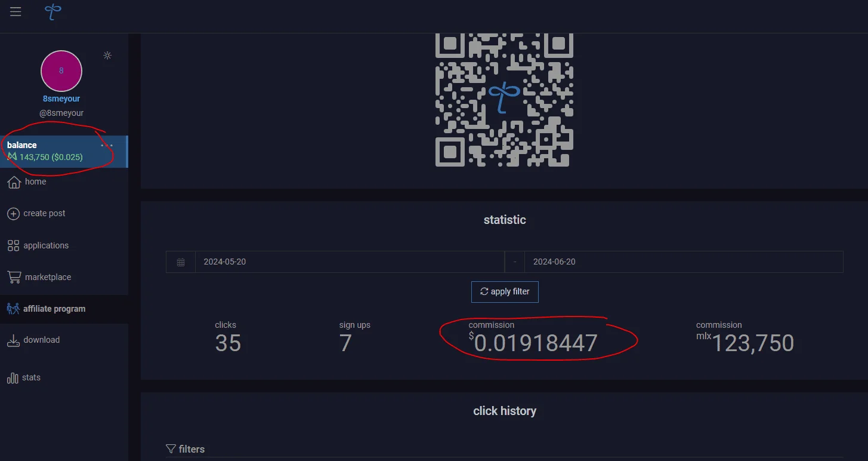Screen dimensions: 868x461
Task: Open the hamburger menu icon
Action: [16, 12]
